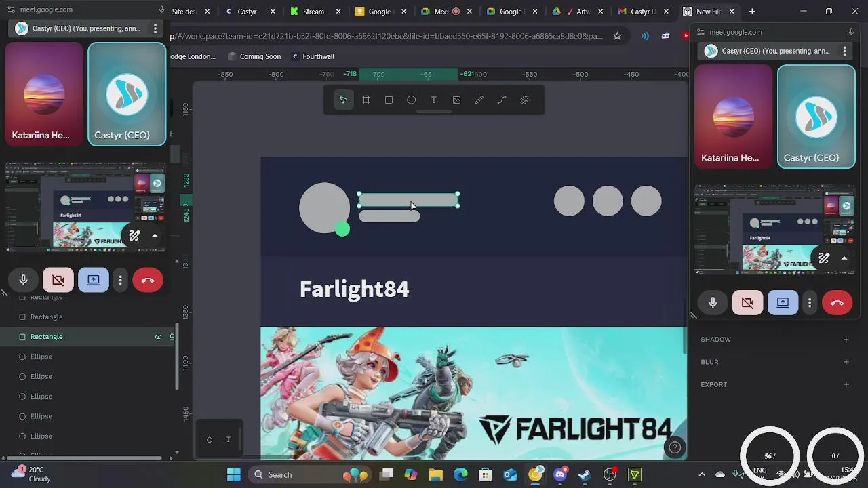Image resolution: width=868 pixels, height=488 pixels.
Task: Open left Meet title bar three-dot menu
Action: coord(155,28)
